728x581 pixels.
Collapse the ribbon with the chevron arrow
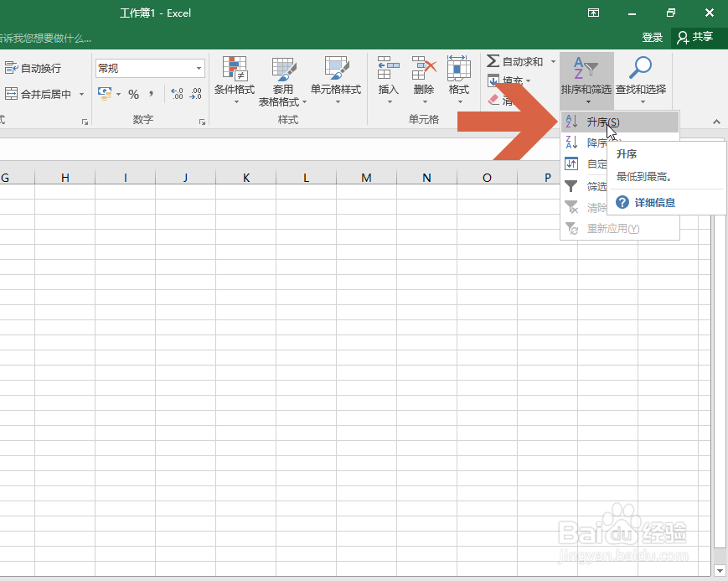click(716, 122)
